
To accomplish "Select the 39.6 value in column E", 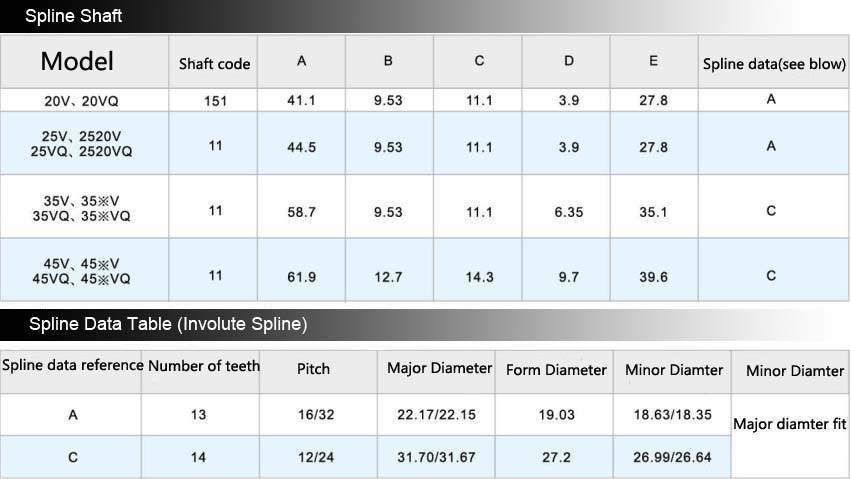I will [653, 277].
